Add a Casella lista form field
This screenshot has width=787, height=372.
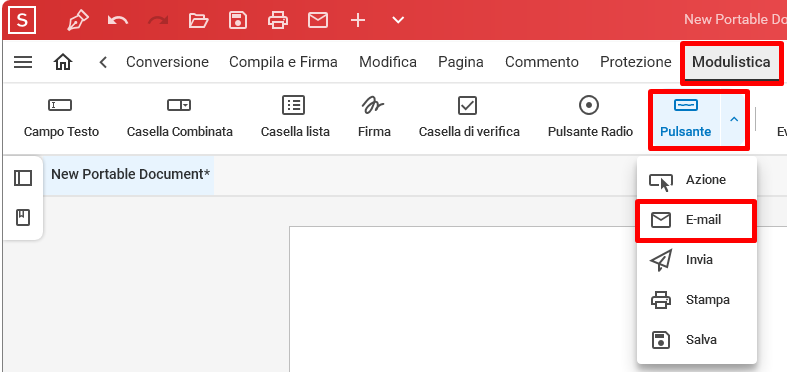click(295, 118)
